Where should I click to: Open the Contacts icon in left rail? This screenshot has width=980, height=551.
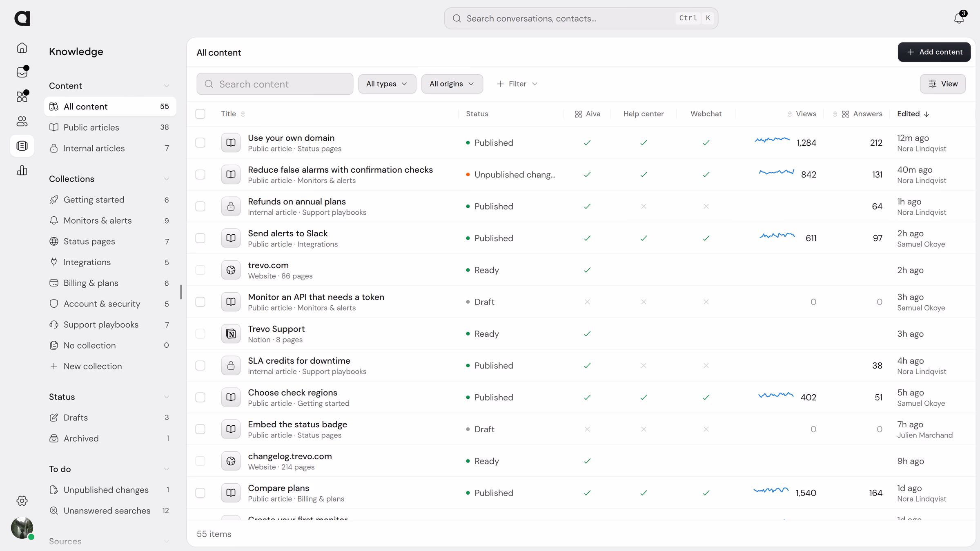coord(22,121)
